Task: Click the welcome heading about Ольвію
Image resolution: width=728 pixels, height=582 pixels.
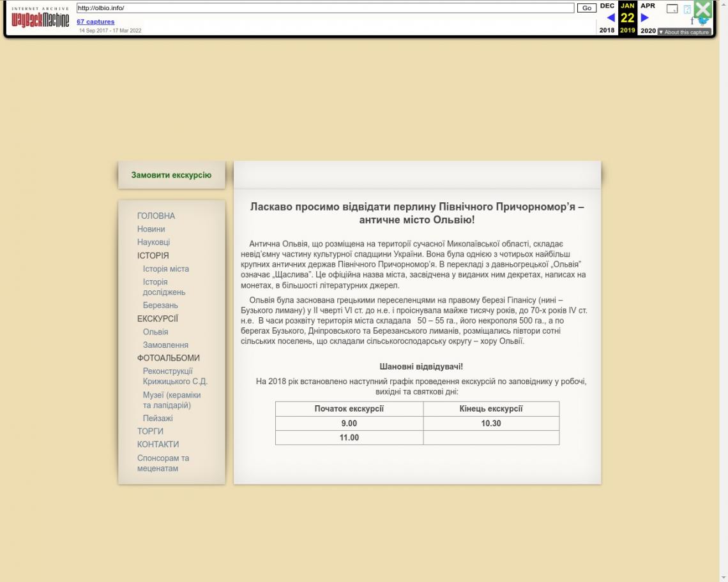Action: click(x=417, y=213)
